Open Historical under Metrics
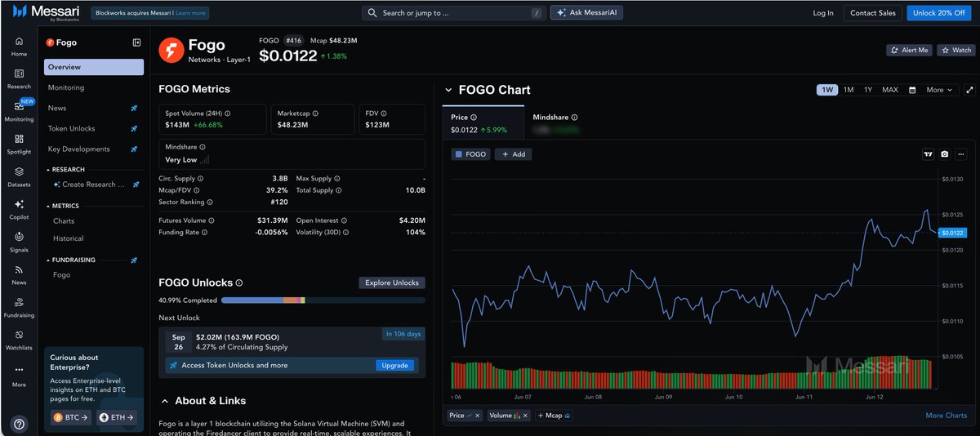 point(68,238)
